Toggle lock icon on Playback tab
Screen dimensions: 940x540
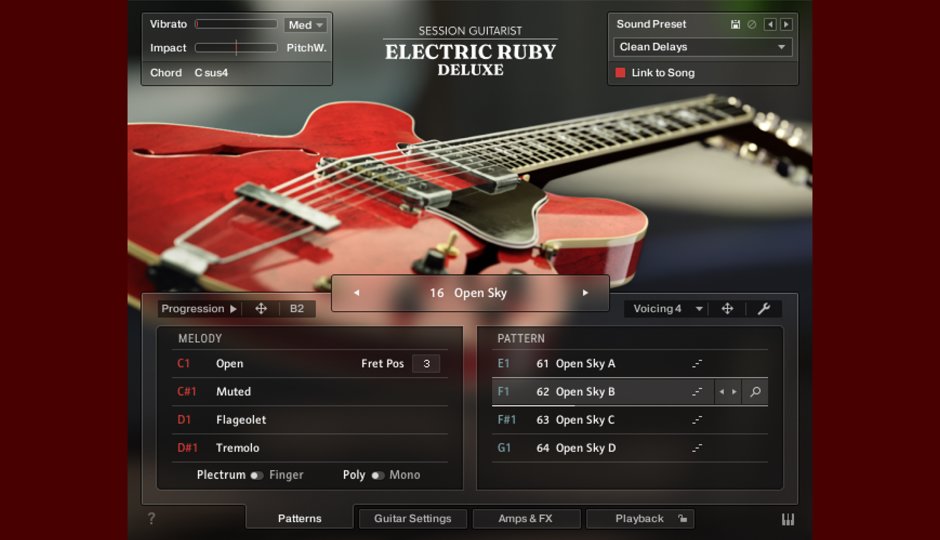pyautogui.click(x=682, y=518)
